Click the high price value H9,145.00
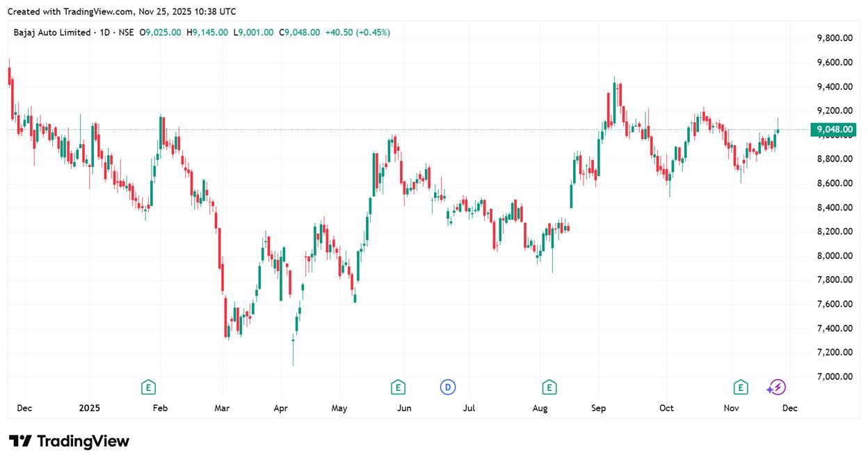Viewport: 868px width, 464px height. tap(207, 33)
